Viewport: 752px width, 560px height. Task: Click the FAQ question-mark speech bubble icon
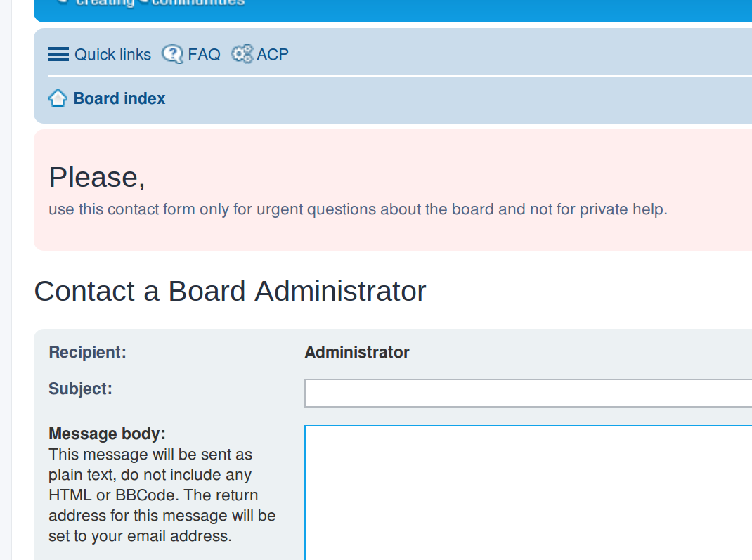click(173, 53)
